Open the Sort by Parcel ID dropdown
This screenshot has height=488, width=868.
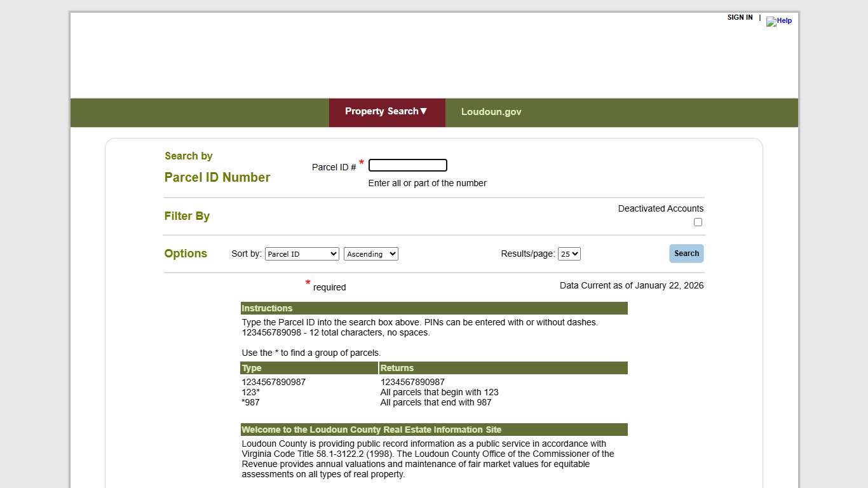302,254
